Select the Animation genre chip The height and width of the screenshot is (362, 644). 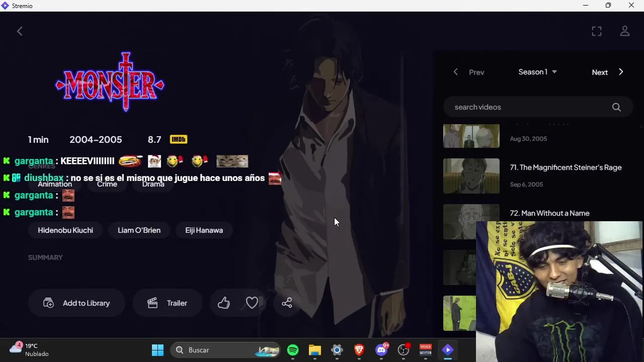55,184
